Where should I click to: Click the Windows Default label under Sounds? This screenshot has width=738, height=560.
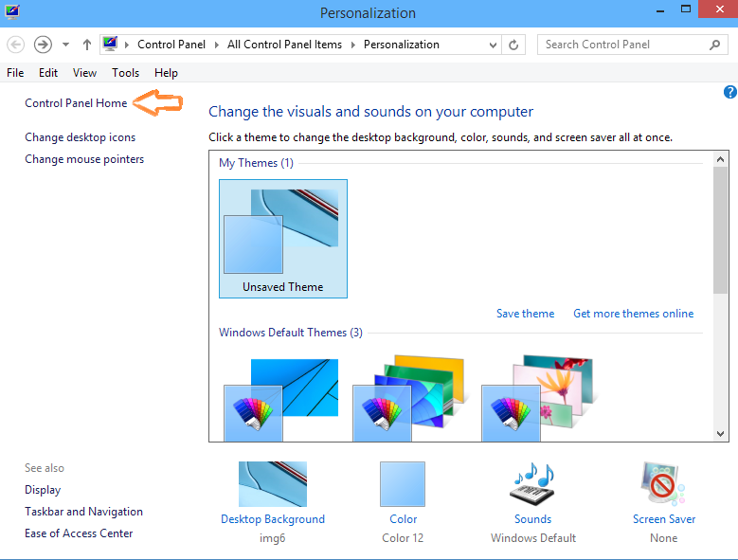533,538
